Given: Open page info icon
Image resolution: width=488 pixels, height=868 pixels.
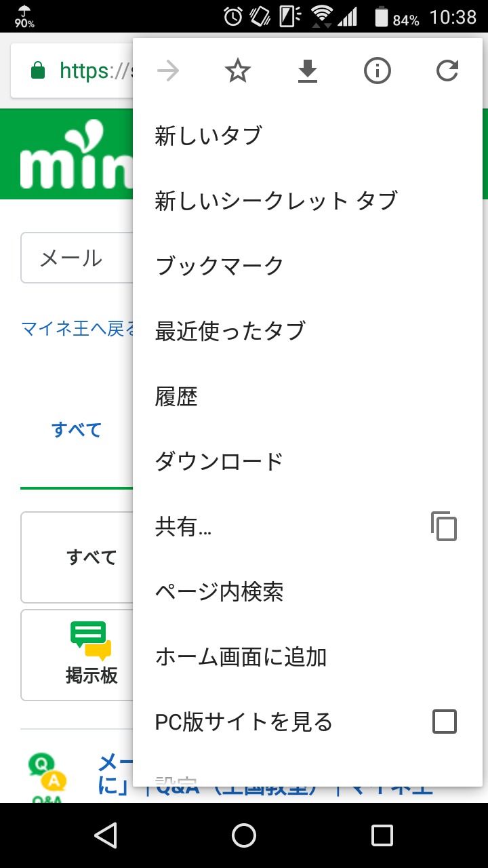Looking at the screenshot, I should click(x=378, y=71).
